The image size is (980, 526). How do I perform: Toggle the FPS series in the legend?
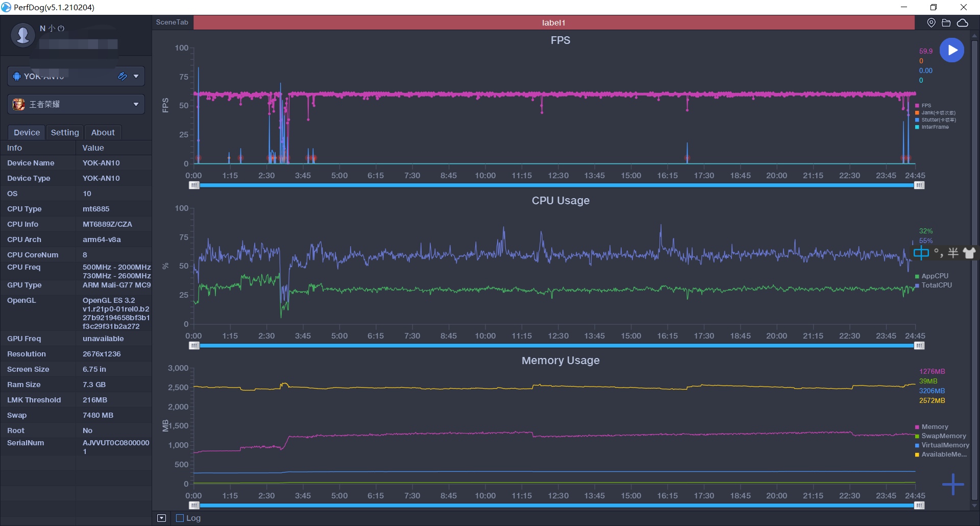click(x=923, y=106)
